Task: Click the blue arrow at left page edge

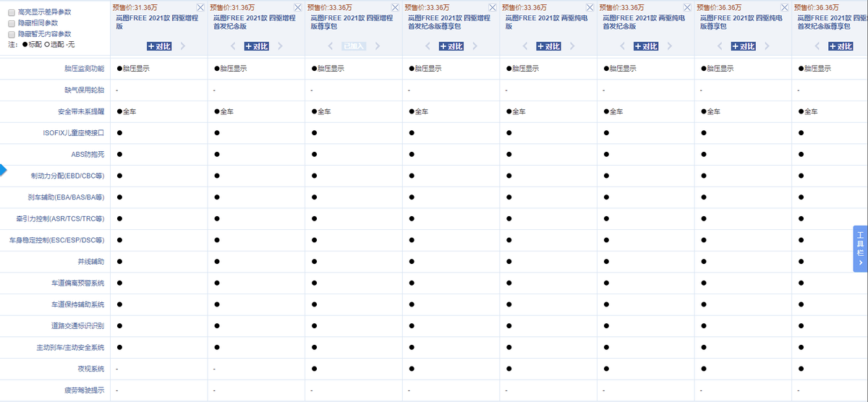Action: (x=3, y=170)
